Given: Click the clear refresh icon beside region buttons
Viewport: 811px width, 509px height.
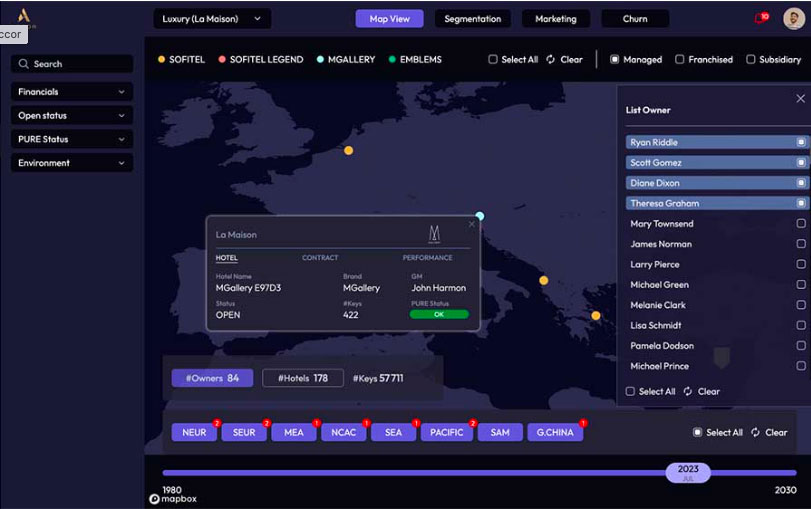Looking at the screenshot, I should click(x=755, y=432).
